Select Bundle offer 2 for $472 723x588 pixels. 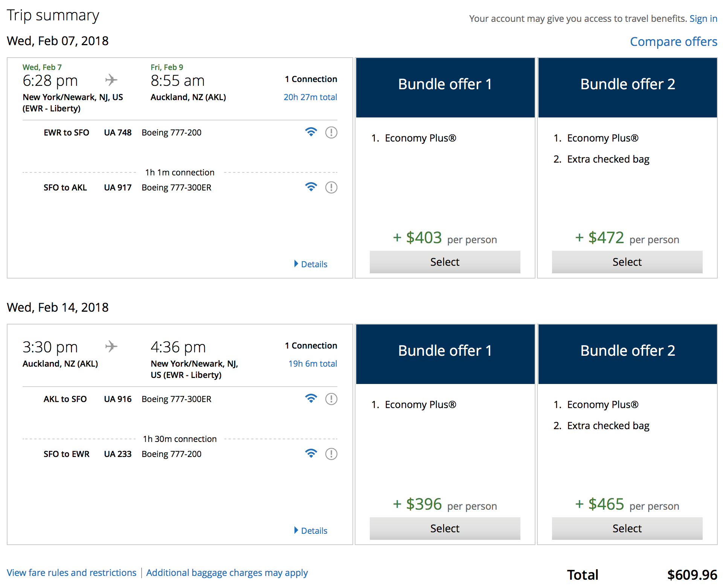pyautogui.click(x=627, y=262)
